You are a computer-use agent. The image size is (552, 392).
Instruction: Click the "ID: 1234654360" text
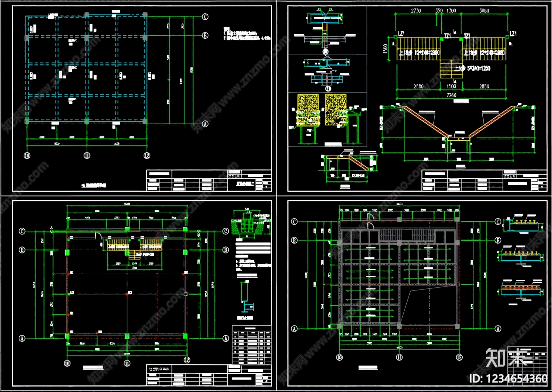point(508,379)
